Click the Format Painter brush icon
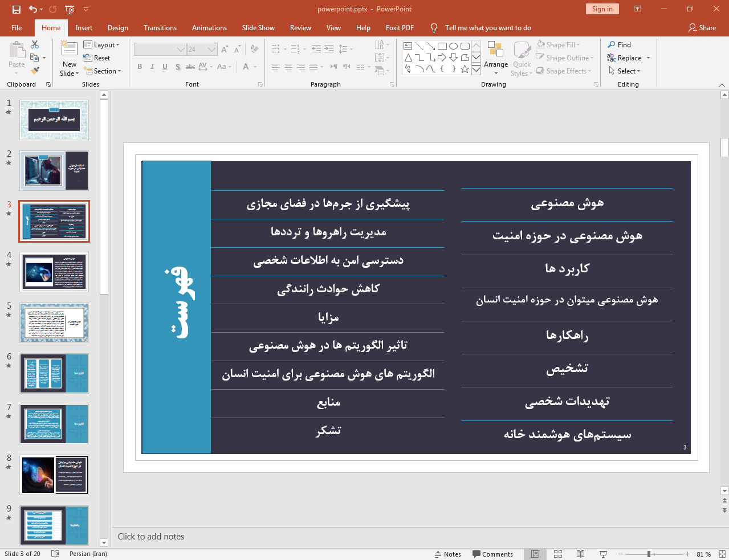The image size is (729, 560). tap(35, 71)
